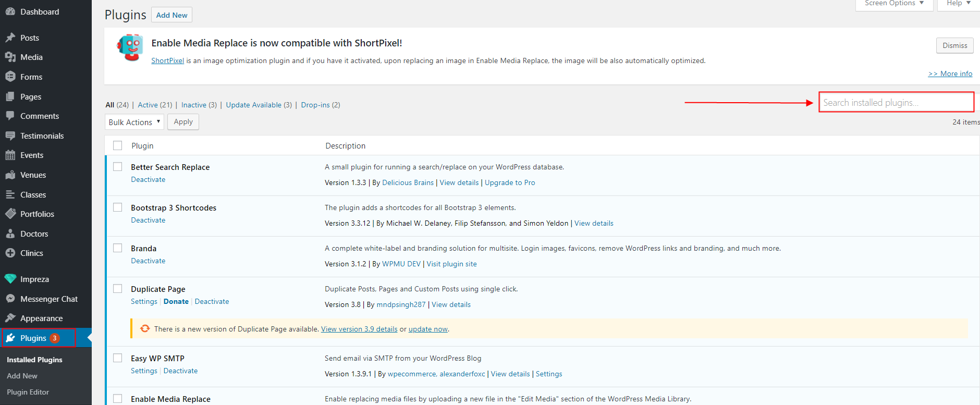Click the Impreza diamond icon
Screen dimensions: 980x405
pos(10,279)
